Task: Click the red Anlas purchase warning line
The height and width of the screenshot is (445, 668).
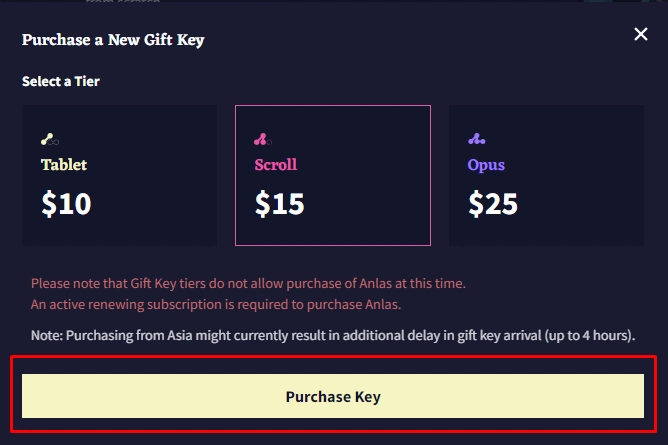Action: click(248, 284)
